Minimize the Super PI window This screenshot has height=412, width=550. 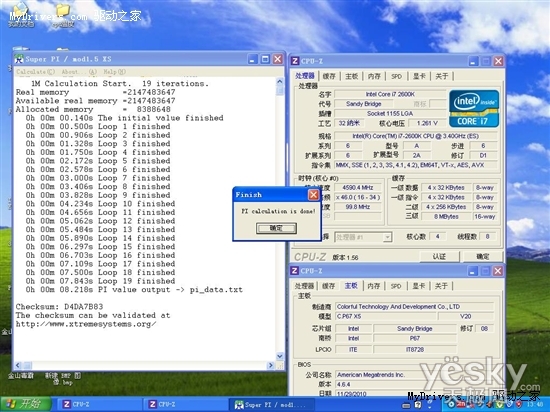click(x=253, y=59)
